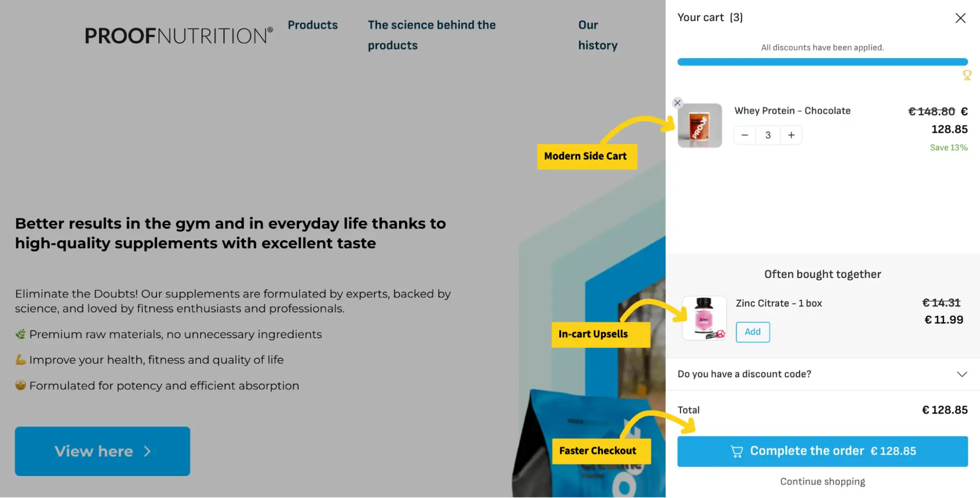The width and height of the screenshot is (980, 498).
Task: Click the 'Save 13%' label
Action: 949,148
